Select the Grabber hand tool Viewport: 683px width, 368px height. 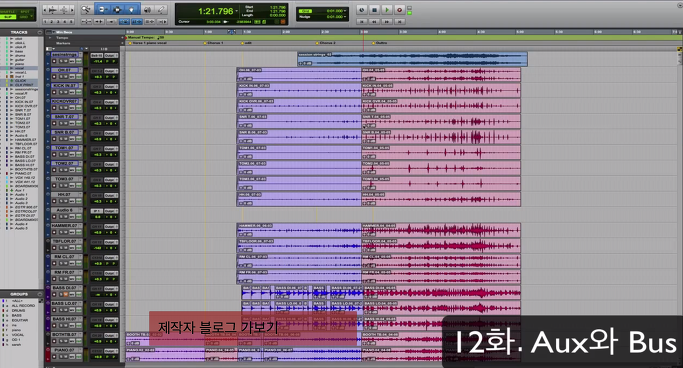tap(132, 10)
